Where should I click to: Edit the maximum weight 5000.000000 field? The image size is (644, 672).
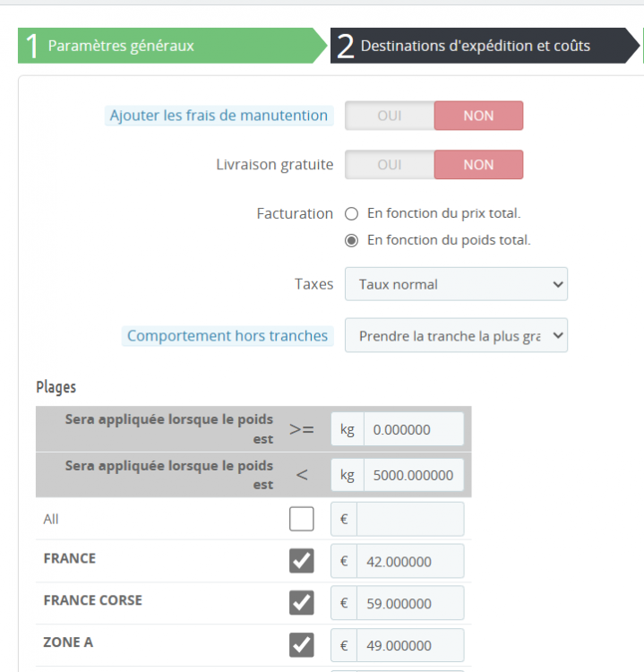pos(414,475)
